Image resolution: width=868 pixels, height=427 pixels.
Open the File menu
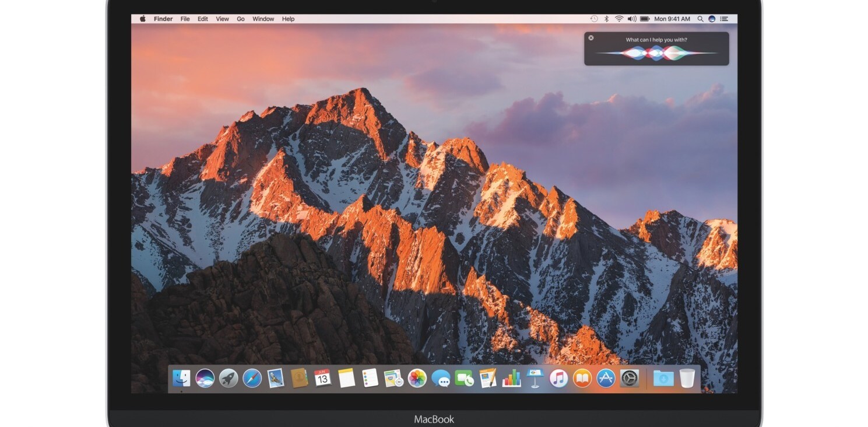(185, 19)
